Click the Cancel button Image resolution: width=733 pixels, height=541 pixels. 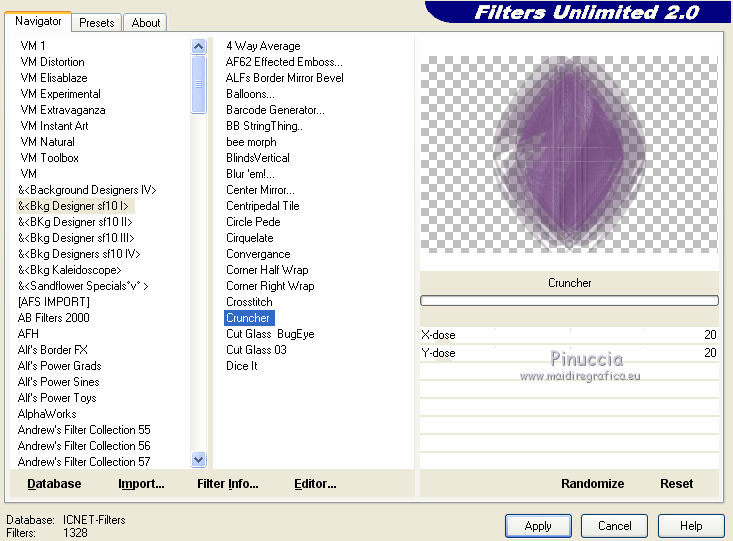(x=614, y=526)
